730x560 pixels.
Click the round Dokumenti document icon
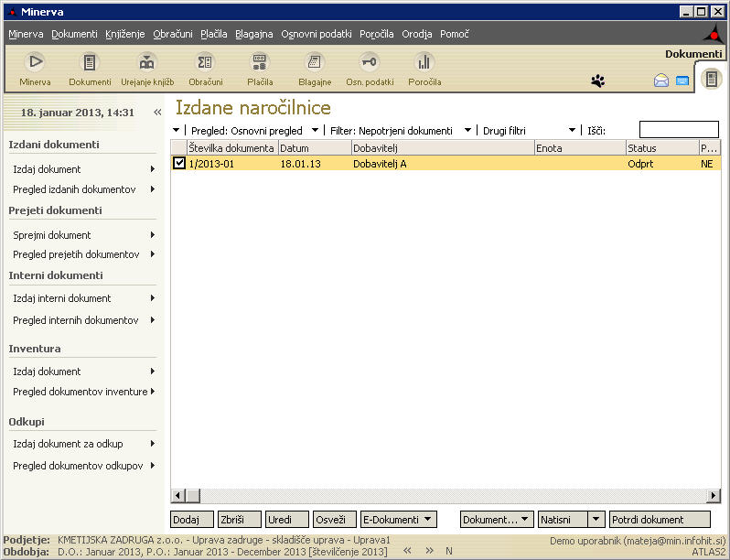pyautogui.click(x=712, y=78)
